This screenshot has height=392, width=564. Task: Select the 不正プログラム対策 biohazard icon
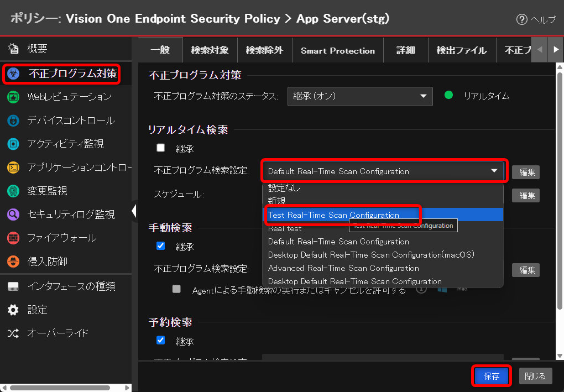coord(13,74)
